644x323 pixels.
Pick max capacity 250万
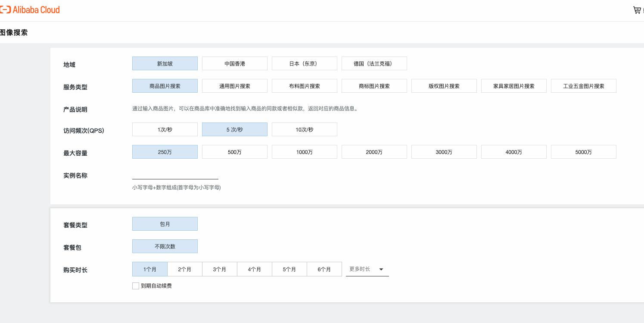tap(165, 152)
